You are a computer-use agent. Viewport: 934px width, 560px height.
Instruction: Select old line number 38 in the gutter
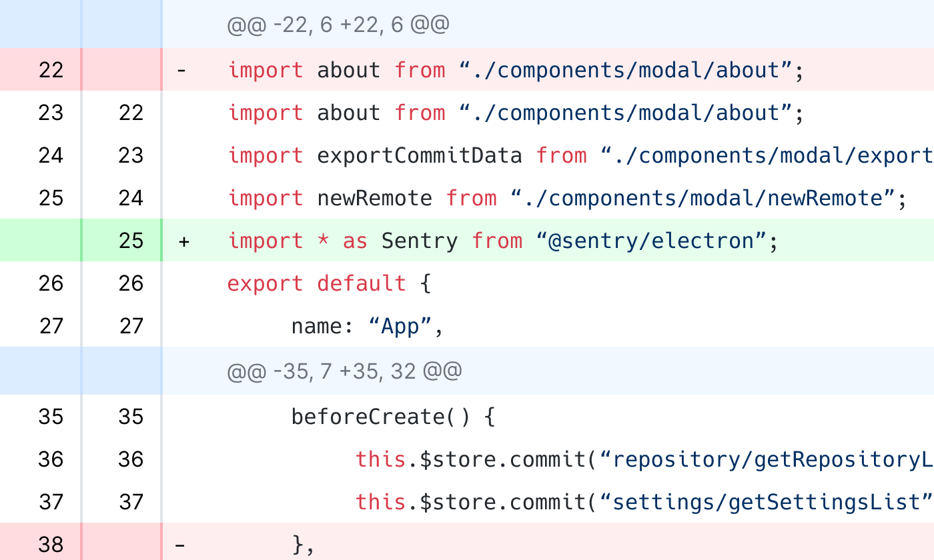click(x=51, y=545)
